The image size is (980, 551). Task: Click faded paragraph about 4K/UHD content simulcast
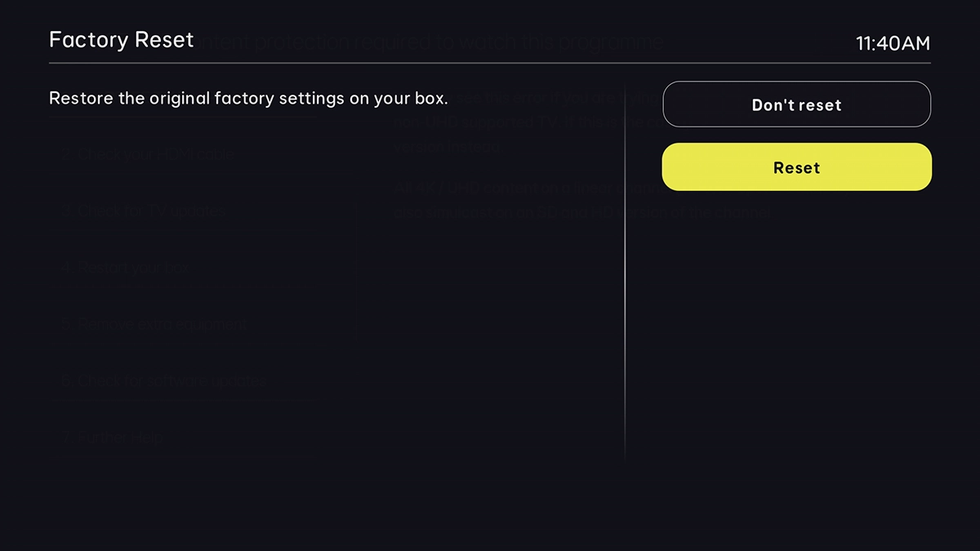[581, 200]
